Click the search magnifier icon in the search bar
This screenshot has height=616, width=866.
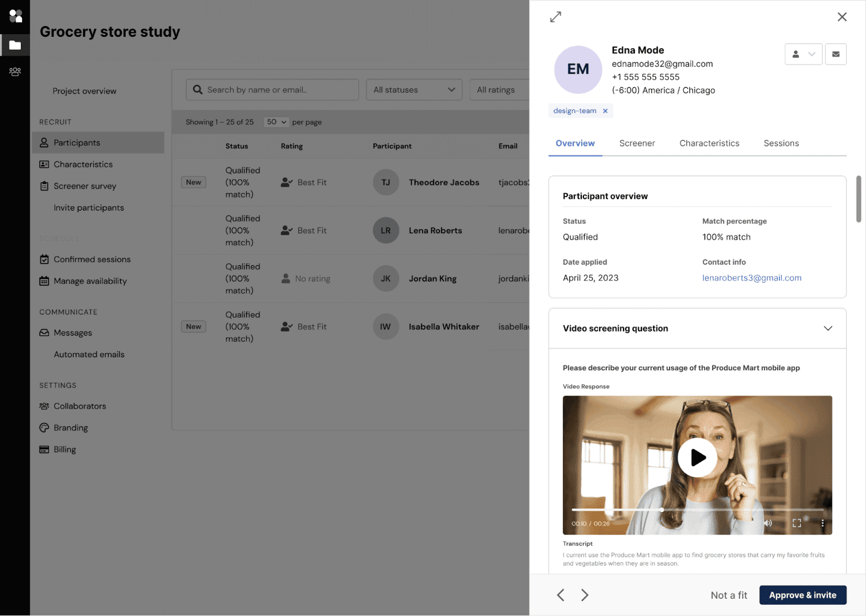[198, 89]
